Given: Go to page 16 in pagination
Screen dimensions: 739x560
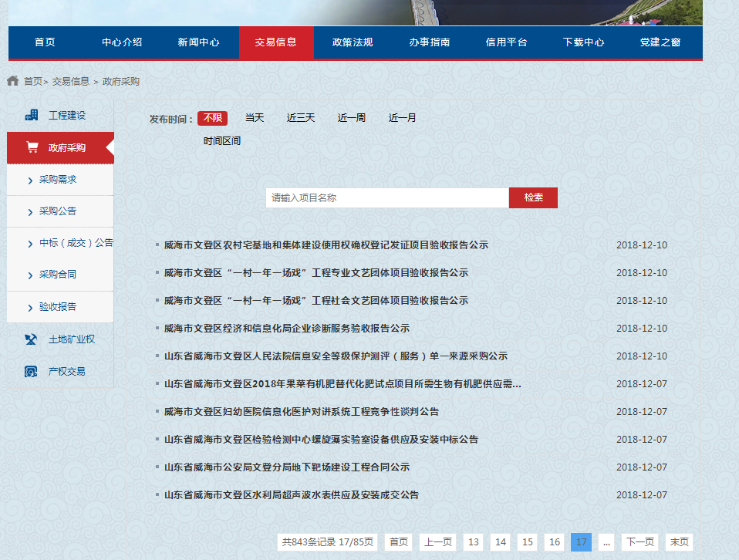Looking at the screenshot, I should pos(554,542).
